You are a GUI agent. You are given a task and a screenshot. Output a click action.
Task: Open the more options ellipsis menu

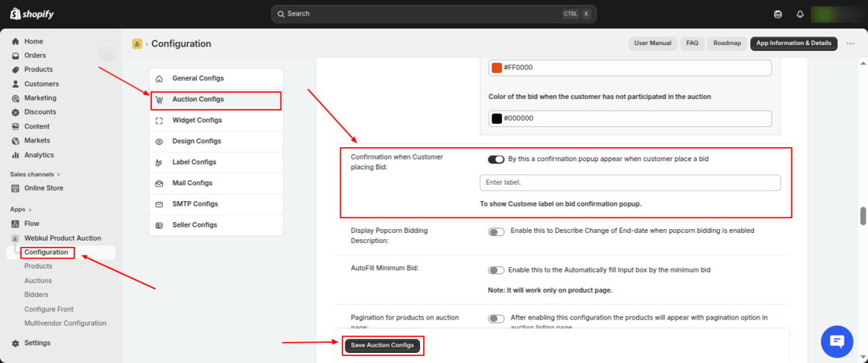coord(850,43)
